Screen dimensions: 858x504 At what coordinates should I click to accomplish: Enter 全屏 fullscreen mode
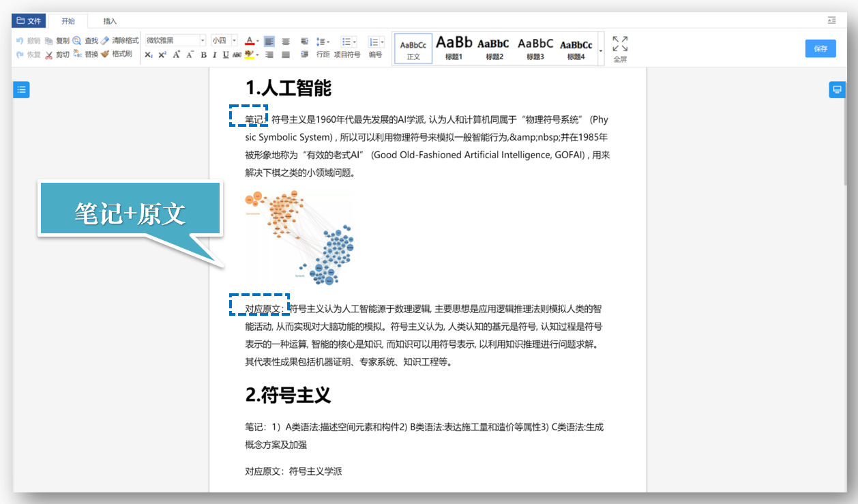pos(620,49)
